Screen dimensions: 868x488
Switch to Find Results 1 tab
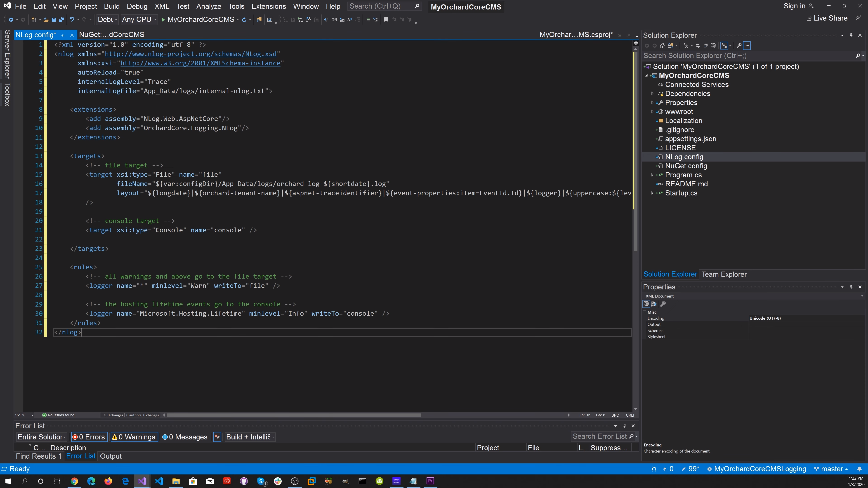point(38,456)
